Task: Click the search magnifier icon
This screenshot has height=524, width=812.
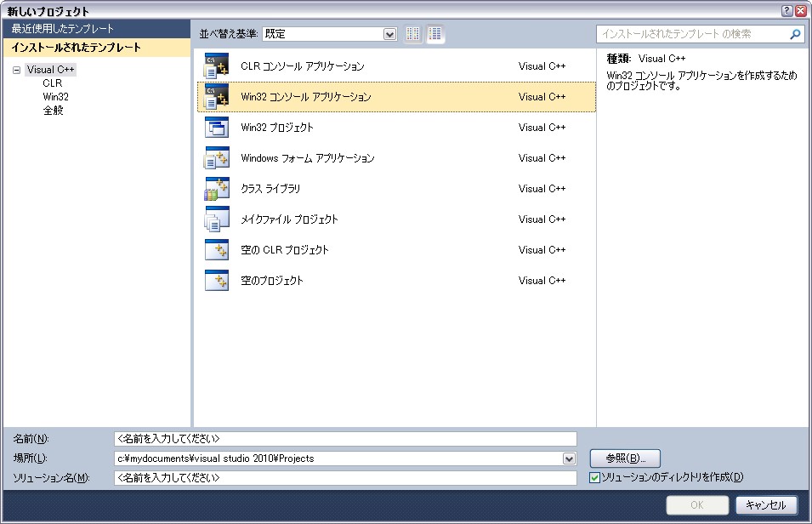Action: point(795,34)
